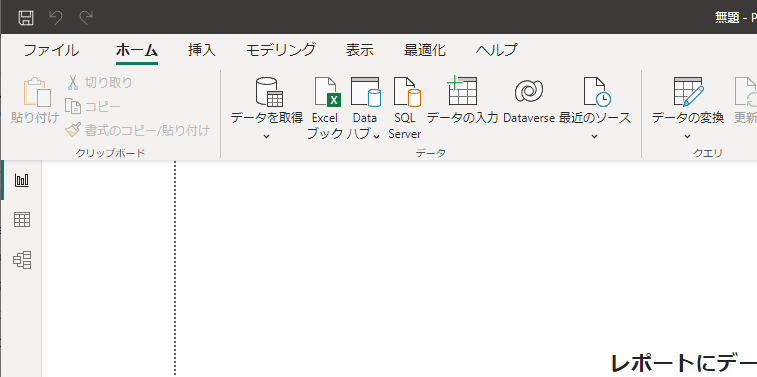Click the コピー button
Screen dimensions: 757x377
point(93,106)
